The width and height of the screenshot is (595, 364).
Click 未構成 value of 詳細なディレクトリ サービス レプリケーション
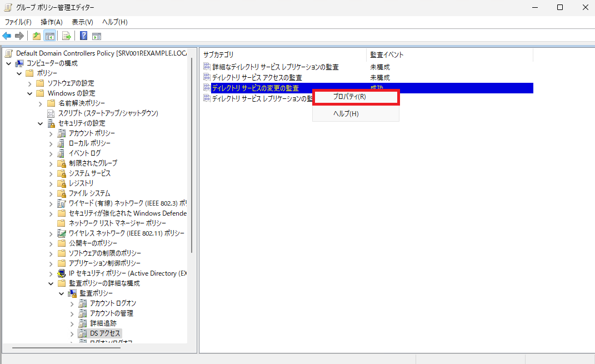pyautogui.click(x=380, y=67)
